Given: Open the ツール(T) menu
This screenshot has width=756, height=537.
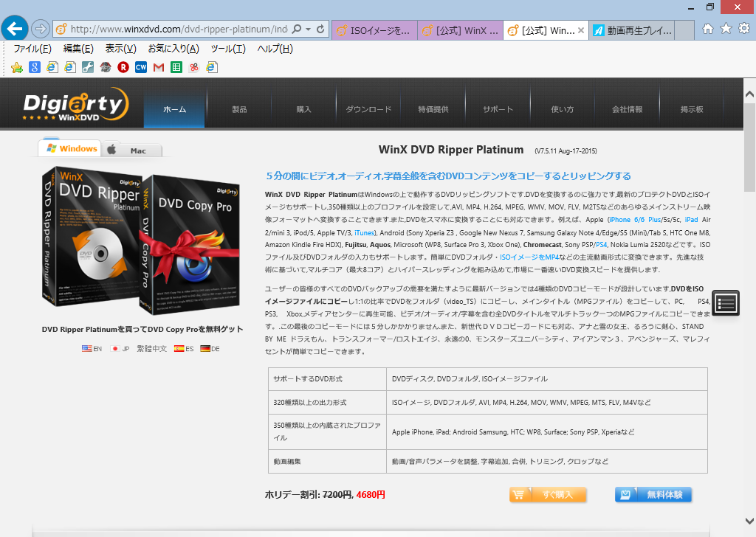Looking at the screenshot, I should click(228, 49).
